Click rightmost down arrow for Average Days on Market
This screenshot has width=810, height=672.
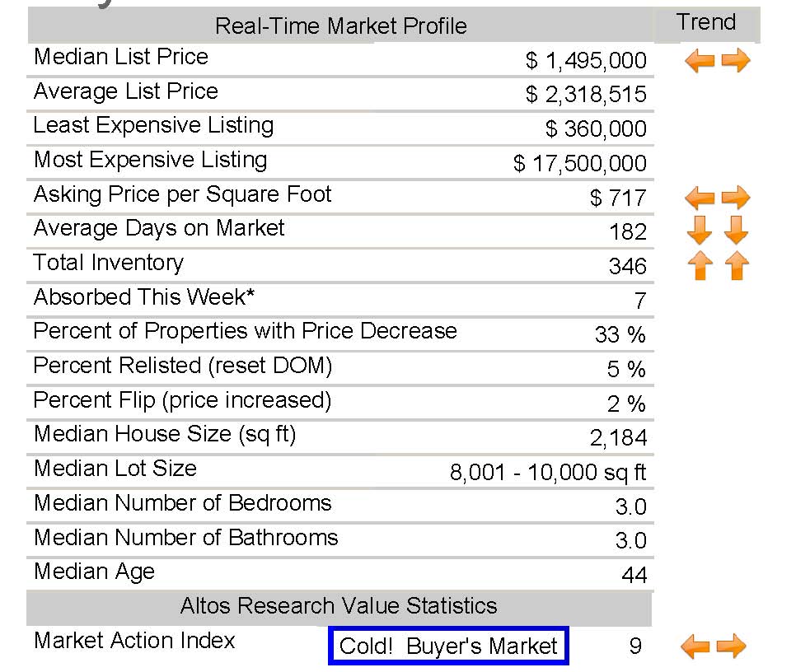736,231
